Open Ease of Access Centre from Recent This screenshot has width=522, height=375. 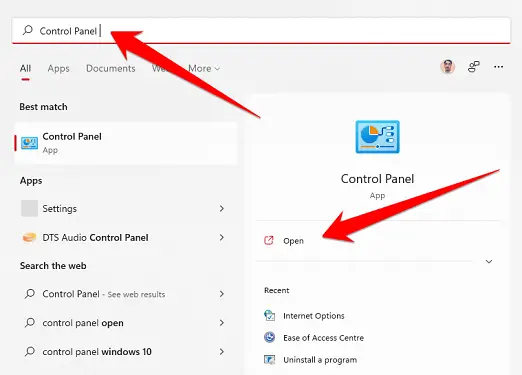(x=323, y=338)
